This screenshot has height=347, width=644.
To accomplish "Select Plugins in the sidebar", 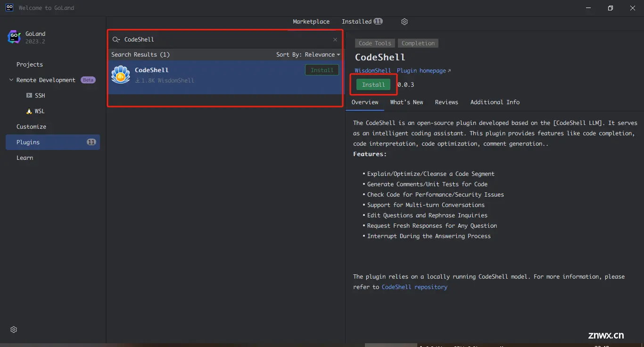I will coord(53,142).
